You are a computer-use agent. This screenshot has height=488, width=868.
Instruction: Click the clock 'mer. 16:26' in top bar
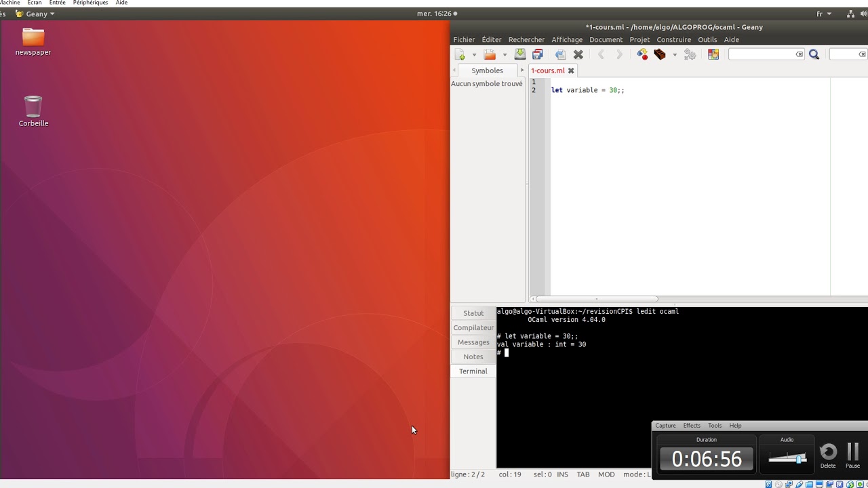pos(437,14)
